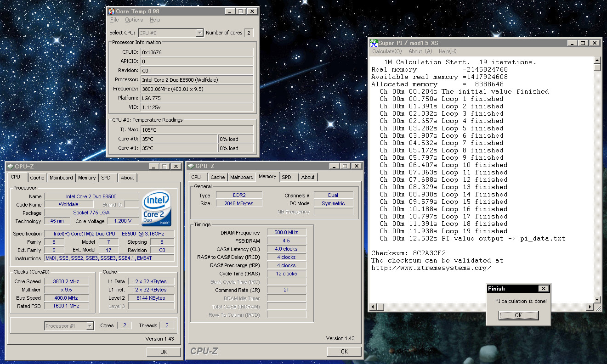Image resolution: width=607 pixels, height=364 pixels.
Task: Click the Core Speed value field
Action: pos(65,281)
